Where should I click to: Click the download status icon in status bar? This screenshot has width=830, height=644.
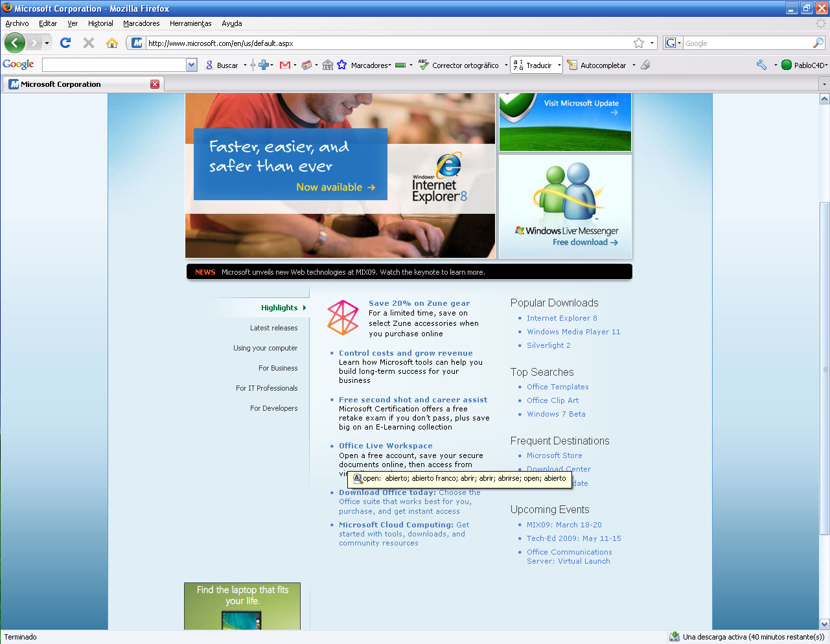click(674, 636)
